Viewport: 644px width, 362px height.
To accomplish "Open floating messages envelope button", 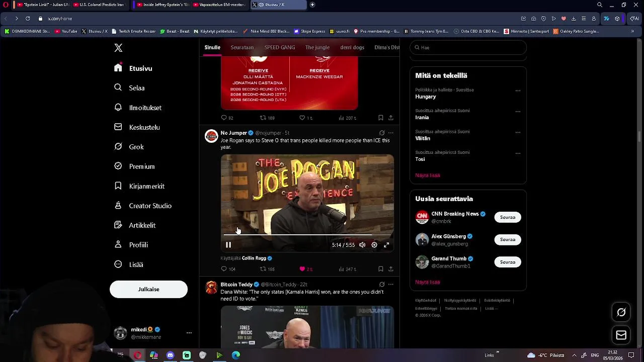I will click(x=621, y=335).
